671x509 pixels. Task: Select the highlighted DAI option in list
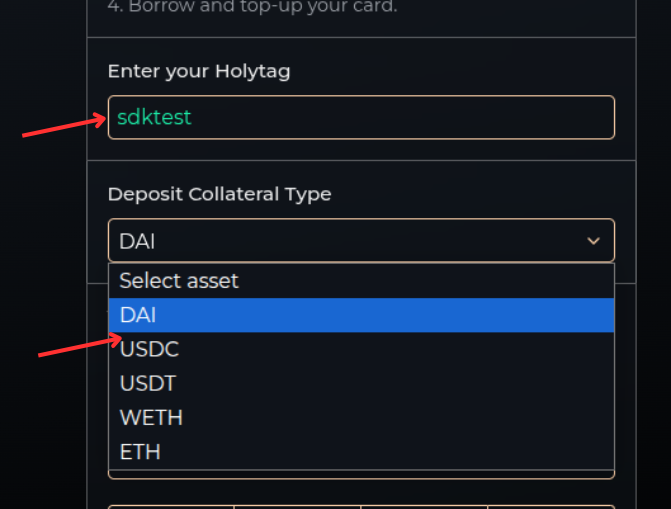click(361, 315)
